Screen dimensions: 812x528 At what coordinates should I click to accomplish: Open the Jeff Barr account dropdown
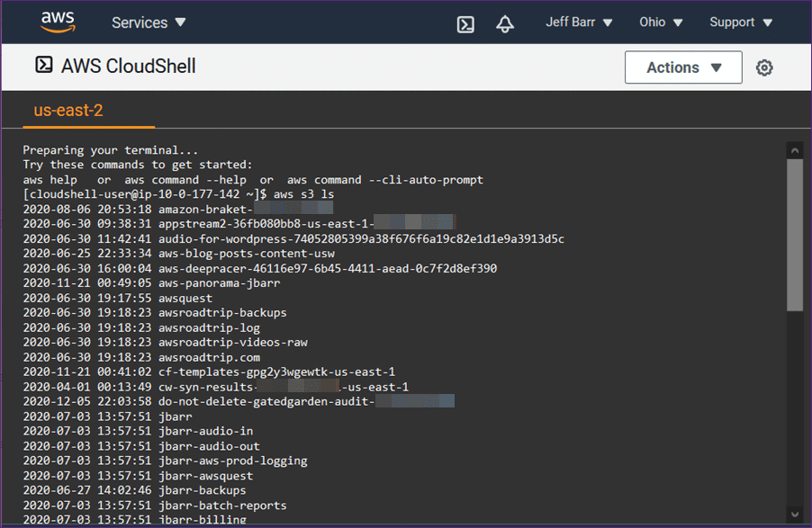coord(579,22)
